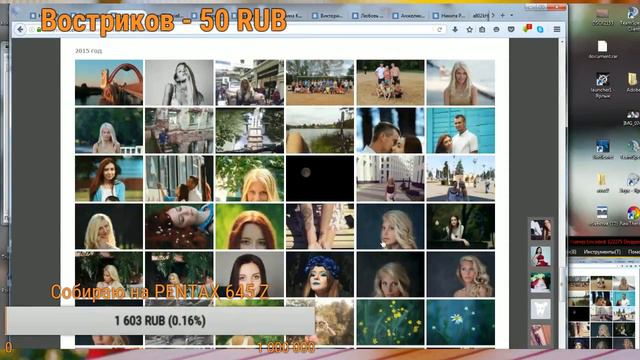Open the lake landscape photo
640x360 pixels.
click(320, 131)
